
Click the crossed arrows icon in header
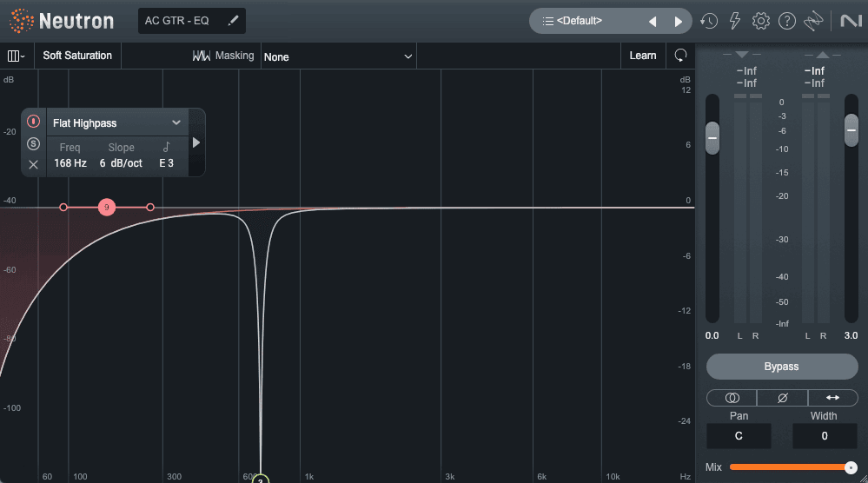click(813, 21)
